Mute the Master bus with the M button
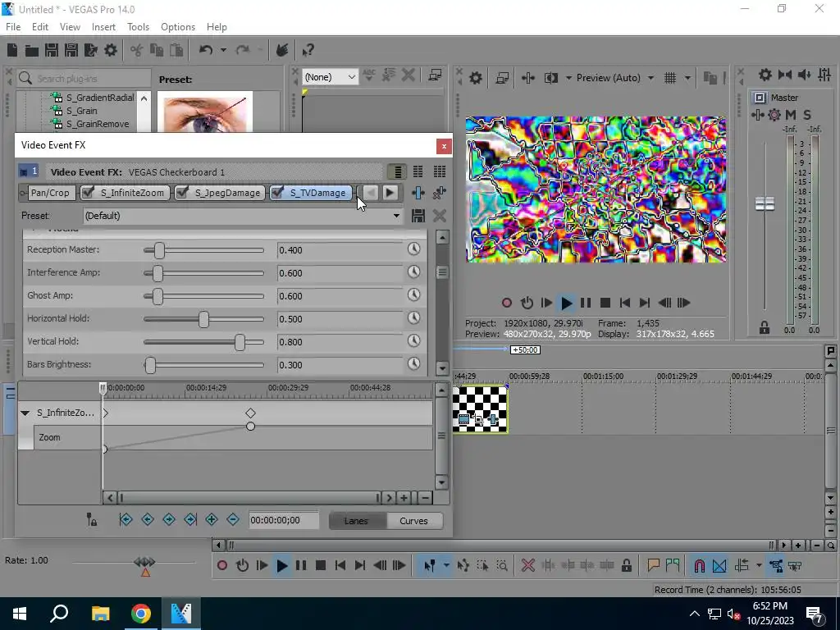Screen dimensions: 840x630 (x=790, y=115)
